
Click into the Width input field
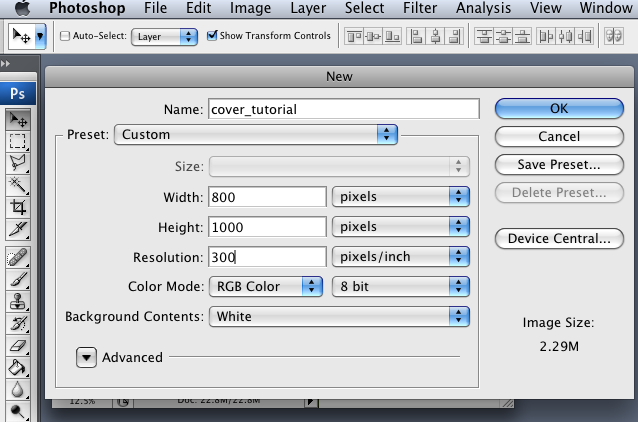pos(267,197)
